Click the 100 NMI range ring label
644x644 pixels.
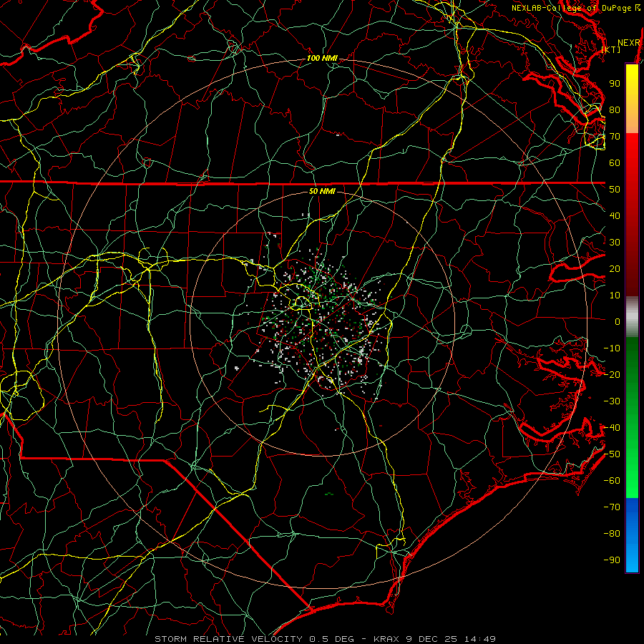tap(322, 59)
